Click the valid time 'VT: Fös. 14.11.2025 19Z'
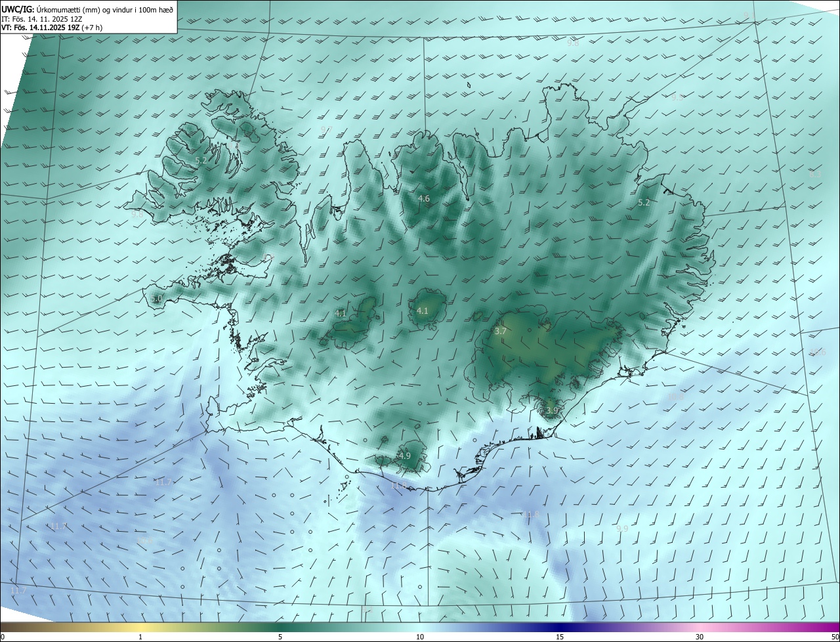Screen dimensions: 840x642 pyautogui.click(x=41, y=28)
